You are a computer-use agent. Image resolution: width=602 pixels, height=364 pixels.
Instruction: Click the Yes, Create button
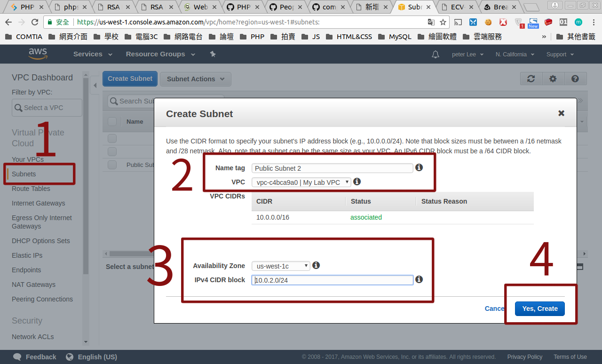pyautogui.click(x=539, y=309)
